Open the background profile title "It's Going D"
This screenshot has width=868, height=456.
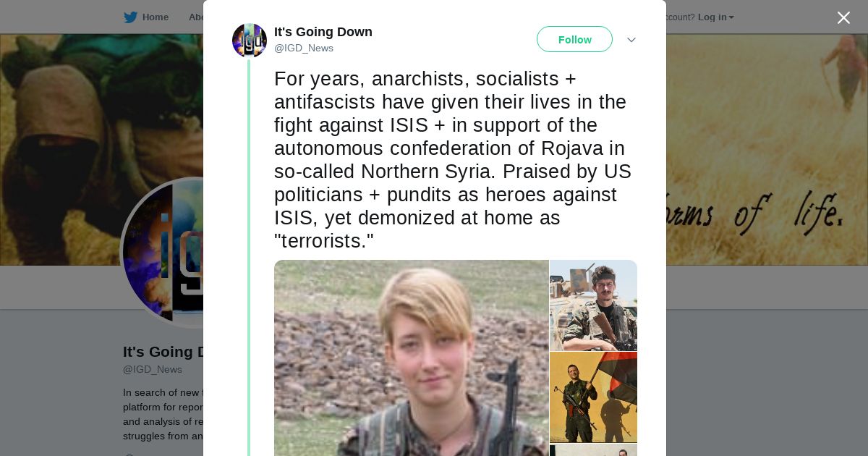coord(163,352)
